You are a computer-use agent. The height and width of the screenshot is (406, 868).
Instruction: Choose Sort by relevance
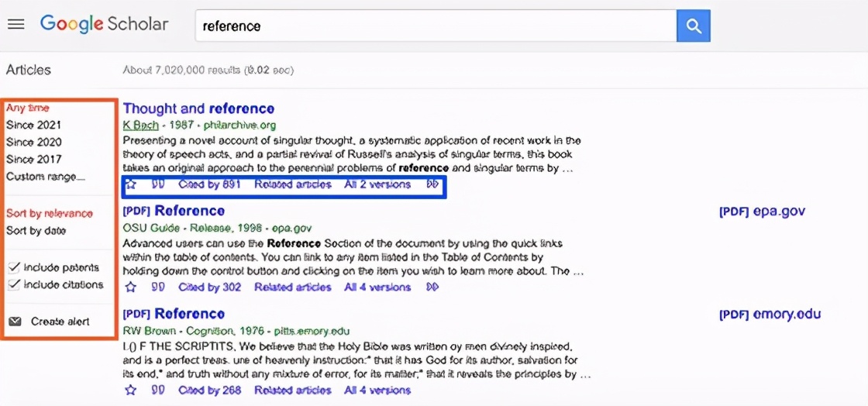tap(50, 214)
